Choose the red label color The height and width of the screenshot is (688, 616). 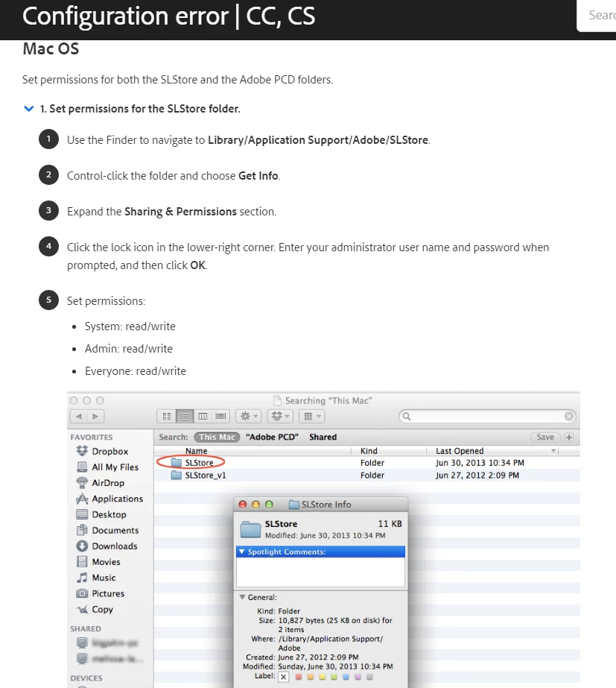[299, 677]
